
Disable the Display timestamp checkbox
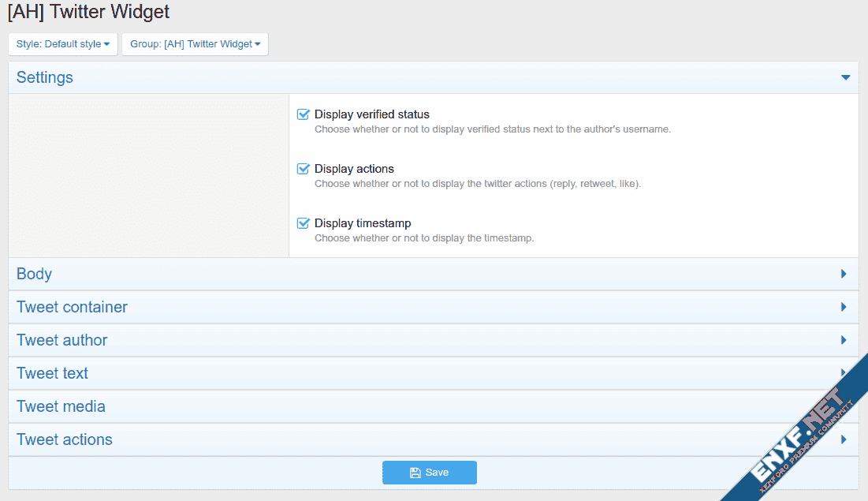coord(303,223)
